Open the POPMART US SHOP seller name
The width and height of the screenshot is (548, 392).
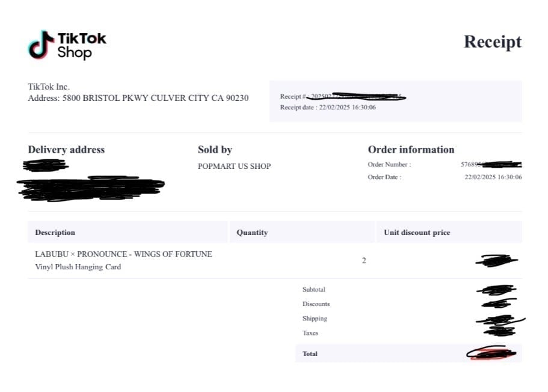234,167
